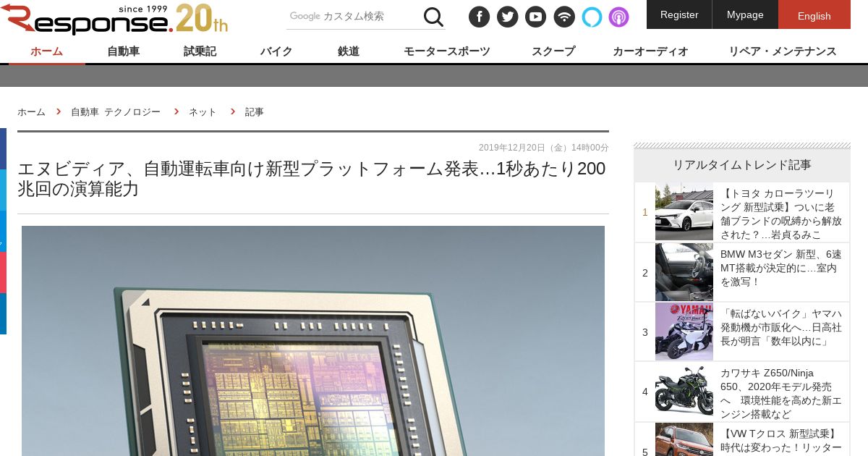Open the Twitter icon in header
This screenshot has width=868, height=456.
(x=508, y=17)
